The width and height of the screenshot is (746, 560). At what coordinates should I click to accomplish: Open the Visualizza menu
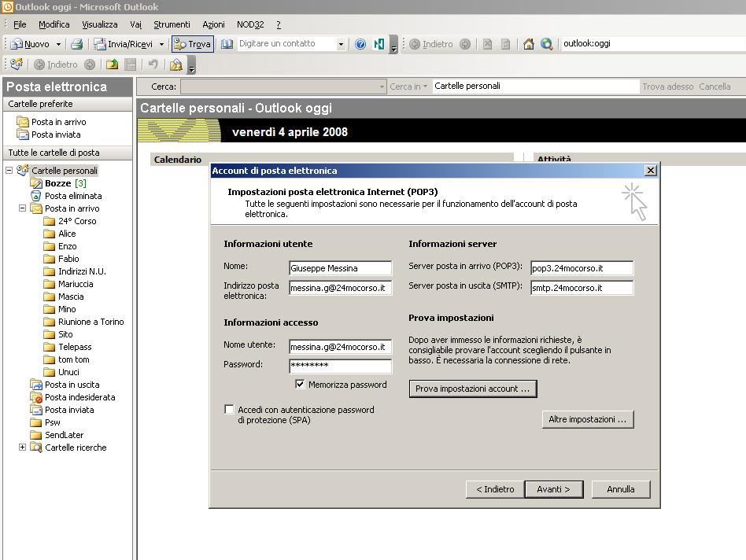tap(99, 24)
